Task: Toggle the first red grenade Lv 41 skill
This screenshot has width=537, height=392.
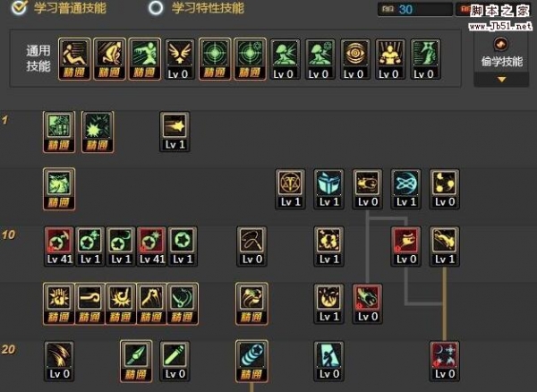Action: pos(59,246)
